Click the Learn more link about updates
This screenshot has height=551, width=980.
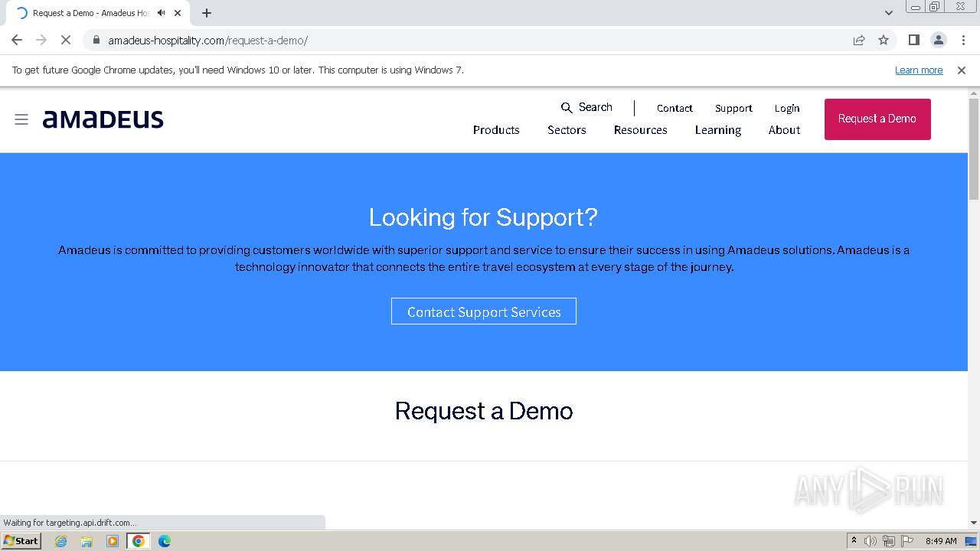(919, 70)
